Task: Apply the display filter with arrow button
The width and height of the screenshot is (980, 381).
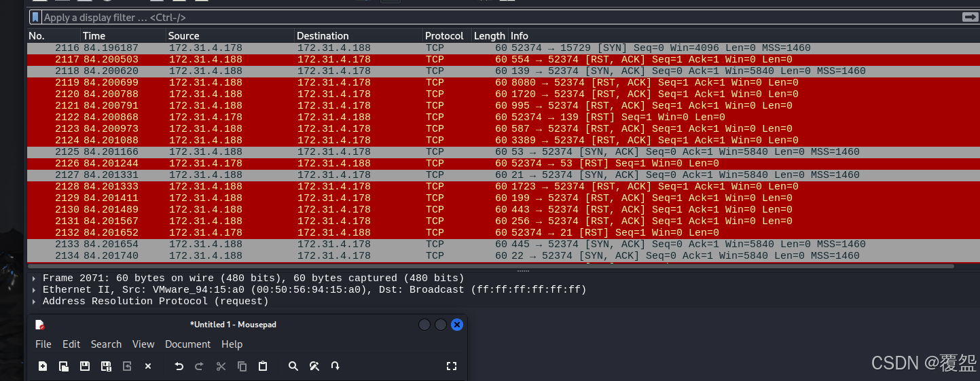Action: coord(969,17)
